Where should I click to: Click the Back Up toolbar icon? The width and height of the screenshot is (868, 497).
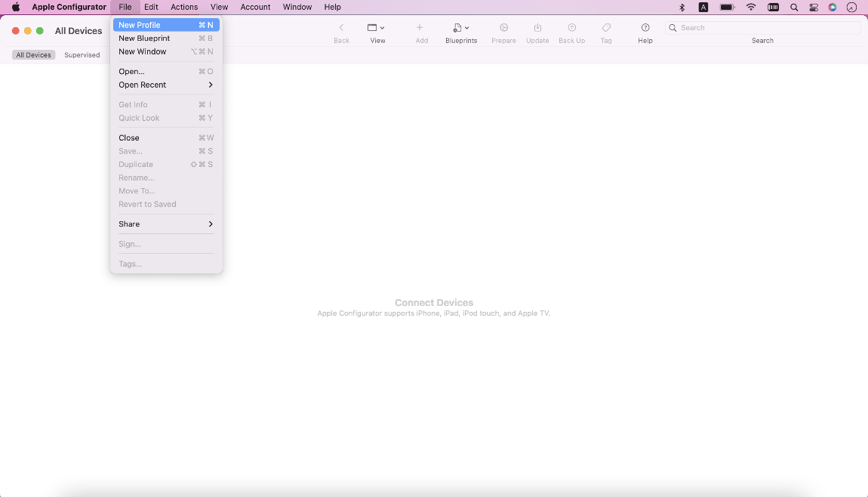point(571,28)
